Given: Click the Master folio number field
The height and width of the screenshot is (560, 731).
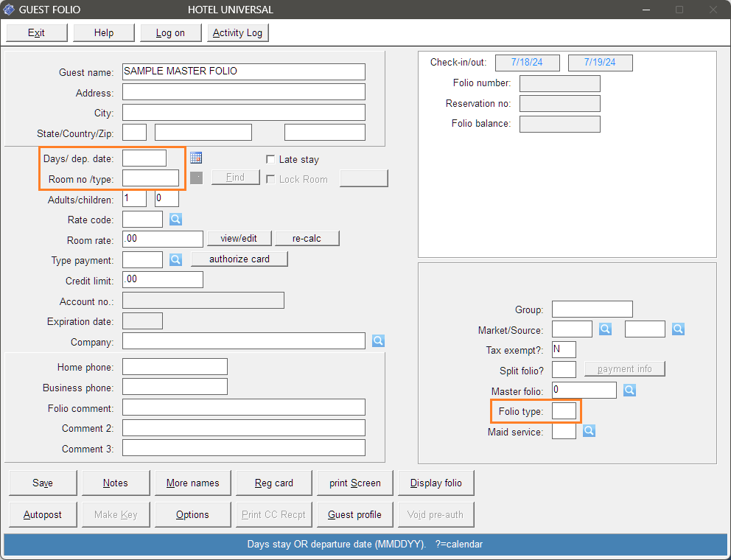Looking at the screenshot, I should tap(584, 391).
